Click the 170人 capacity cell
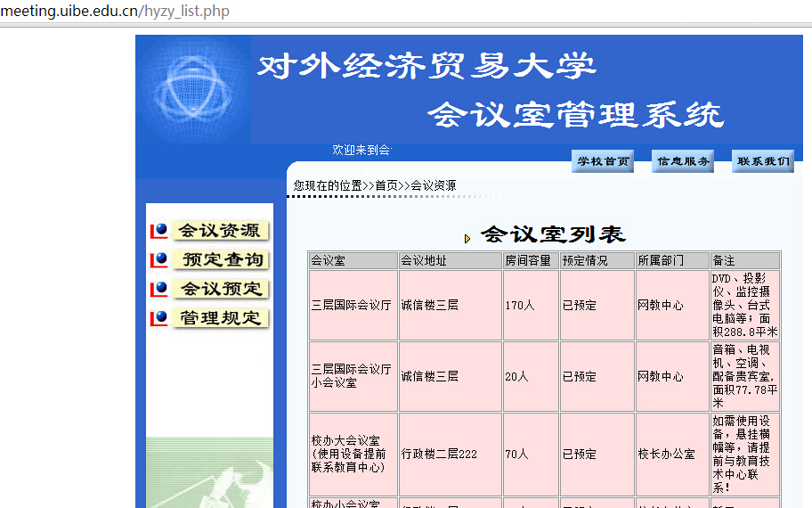812x508 pixels. pos(531,306)
